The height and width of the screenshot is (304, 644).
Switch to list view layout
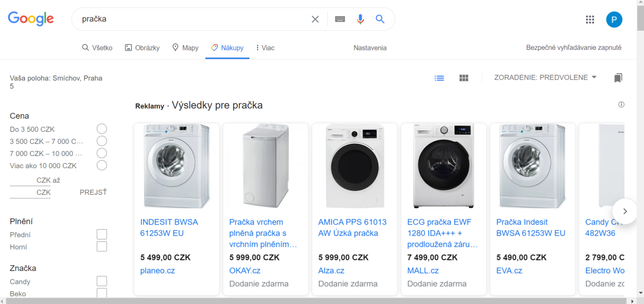tap(439, 78)
